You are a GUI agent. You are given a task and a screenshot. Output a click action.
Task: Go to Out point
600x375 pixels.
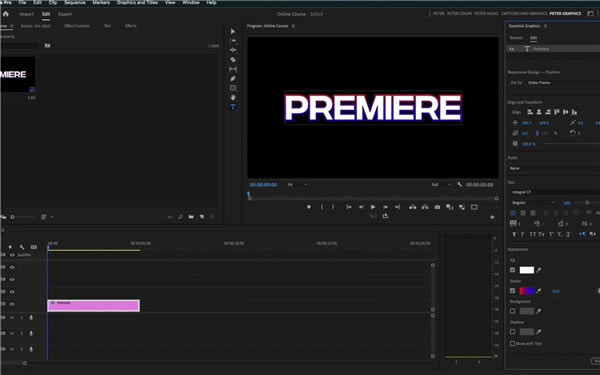tap(398, 207)
